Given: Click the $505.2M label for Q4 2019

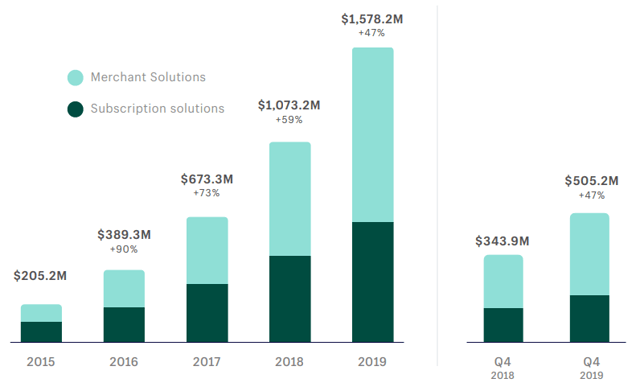Looking at the screenshot, I should coord(591,181).
